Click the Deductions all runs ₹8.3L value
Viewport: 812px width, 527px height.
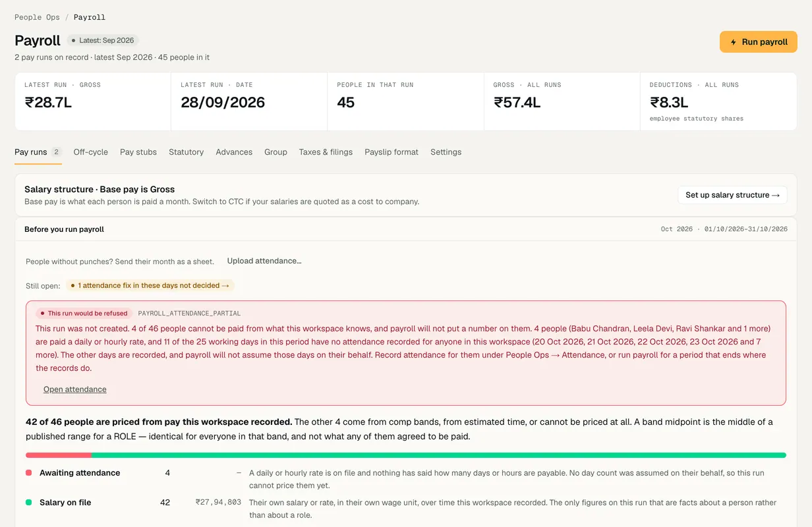669,102
